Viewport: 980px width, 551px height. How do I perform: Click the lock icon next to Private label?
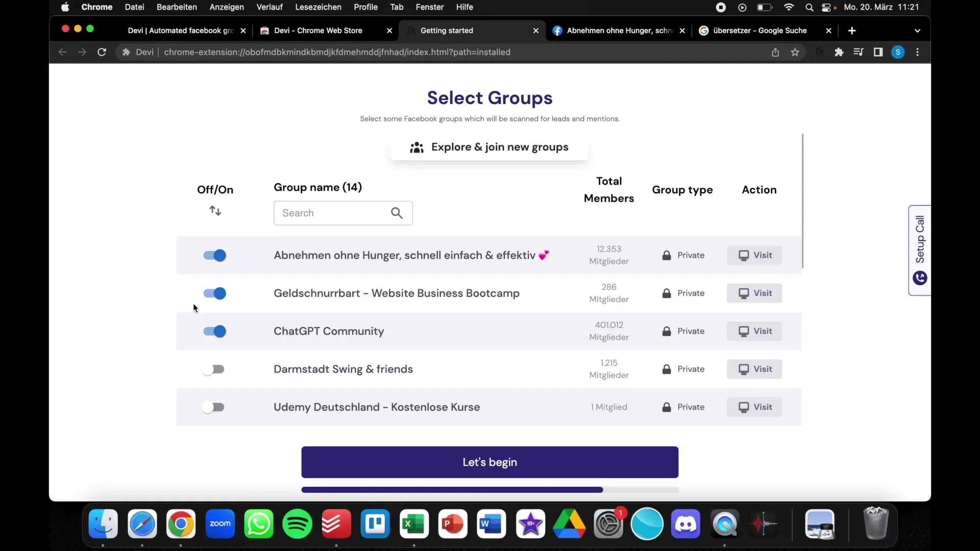[x=666, y=254]
